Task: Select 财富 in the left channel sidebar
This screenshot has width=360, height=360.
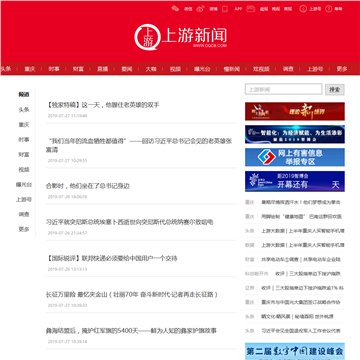Action: [24, 155]
